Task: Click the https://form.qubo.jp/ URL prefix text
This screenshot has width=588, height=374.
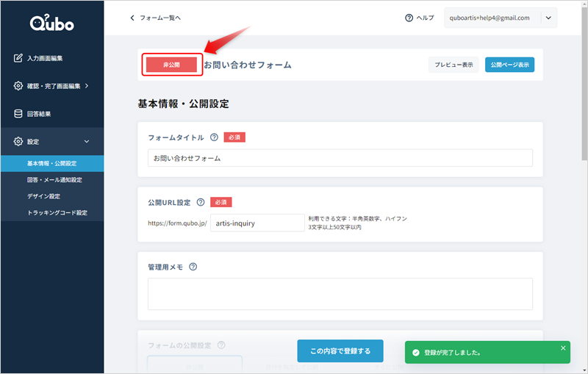Action: pyautogui.click(x=177, y=223)
